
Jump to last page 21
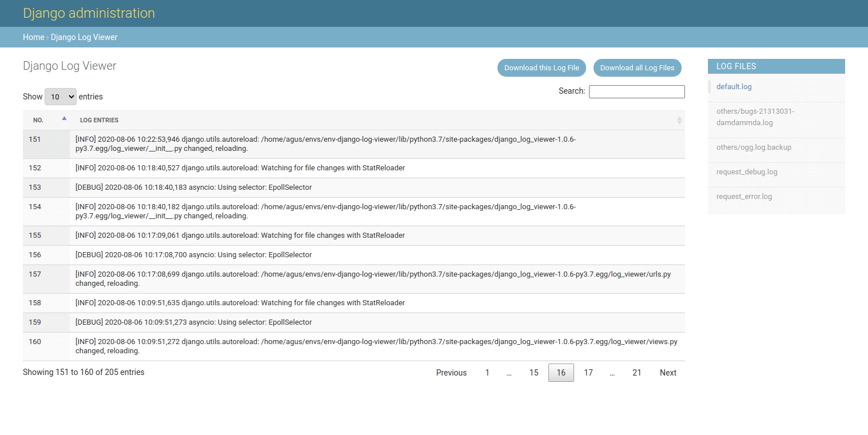point(636,373)
